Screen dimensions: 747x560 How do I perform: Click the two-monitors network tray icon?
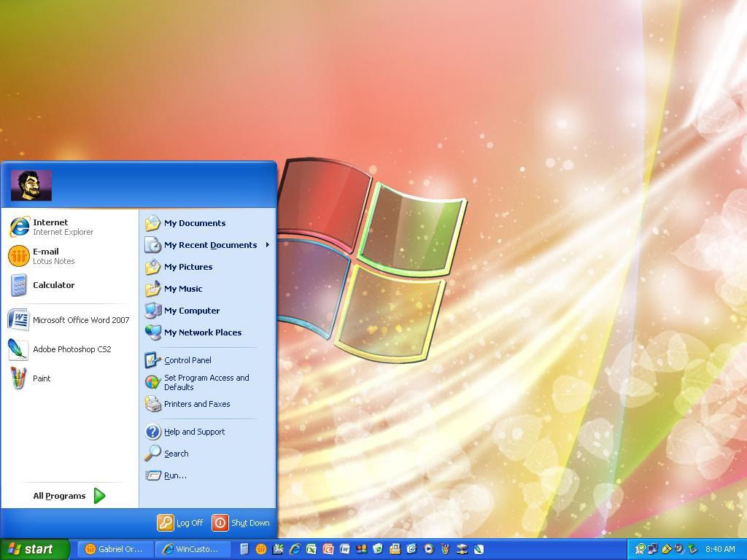653,549
